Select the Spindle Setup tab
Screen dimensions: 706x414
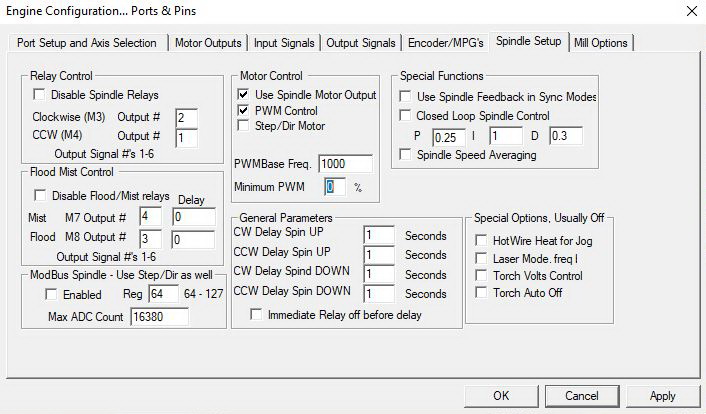pos(529,41)
